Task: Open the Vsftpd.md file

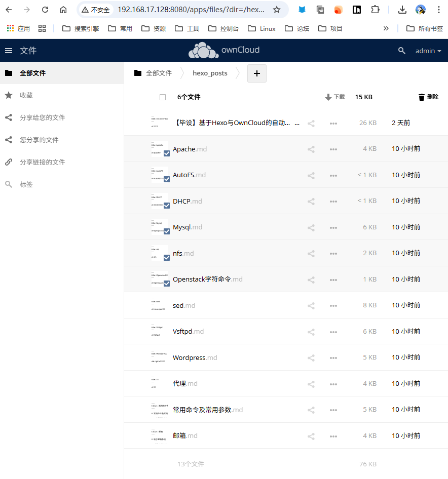Action: (x=188, y=332)
